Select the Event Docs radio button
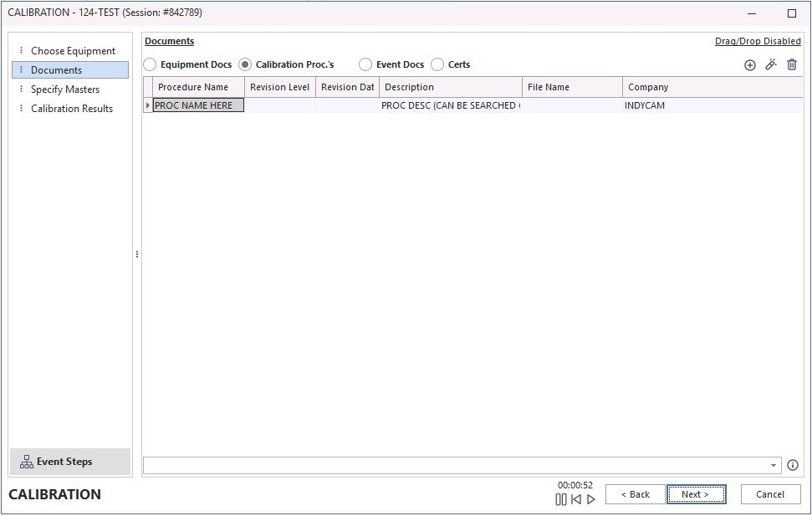Image resolution: width=812 pixels, height=516 pixels. (365, 64)
